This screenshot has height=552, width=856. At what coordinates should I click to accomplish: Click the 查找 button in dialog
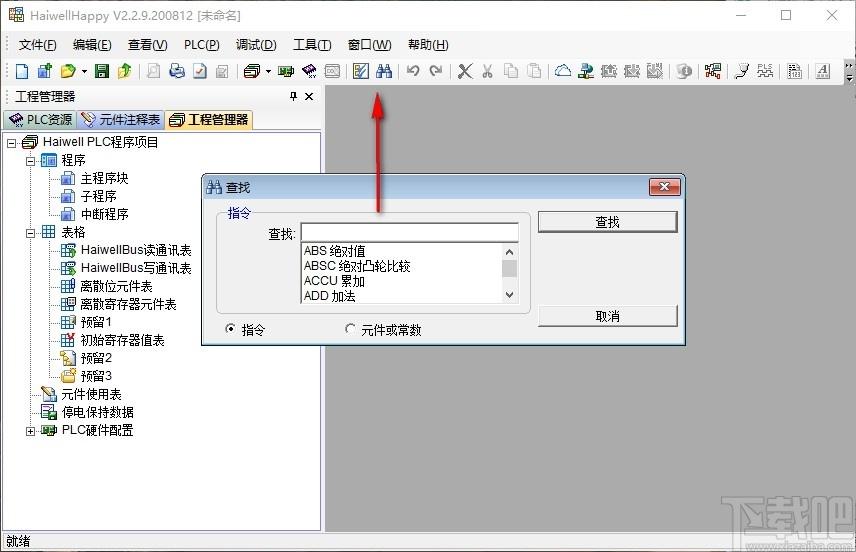click(x=608, y=222)
